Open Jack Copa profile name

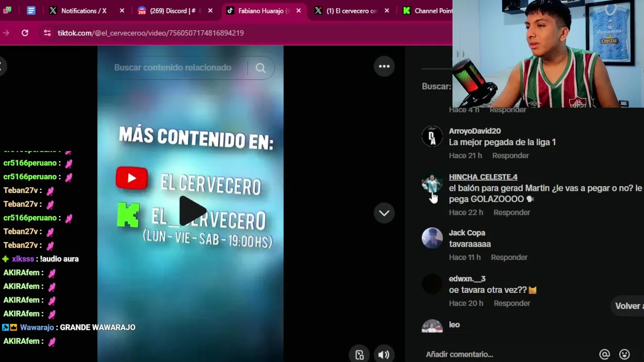pos(467,233)
